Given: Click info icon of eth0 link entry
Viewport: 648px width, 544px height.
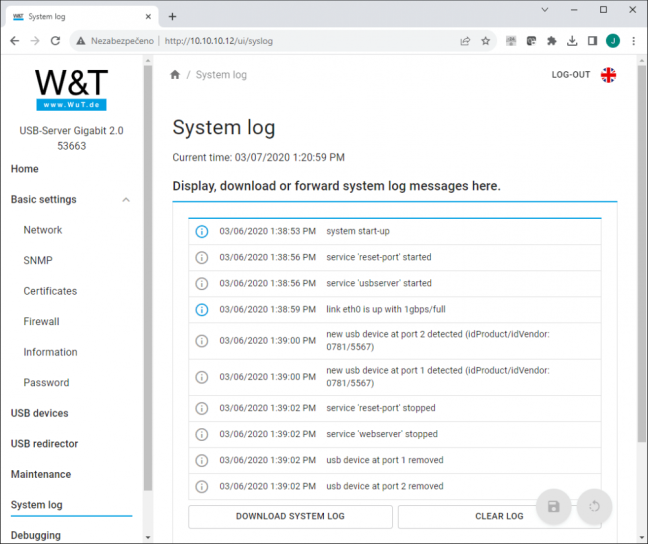Looking at the screenshot, I should [202, 310].
